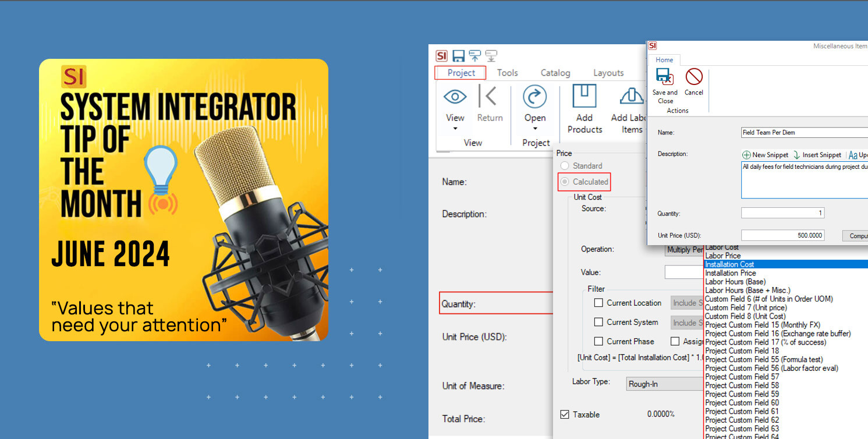Click Save and Close icon in Miscellaneous Item
The width and height of the screenshot is (868, 439).
pos(664,77)
